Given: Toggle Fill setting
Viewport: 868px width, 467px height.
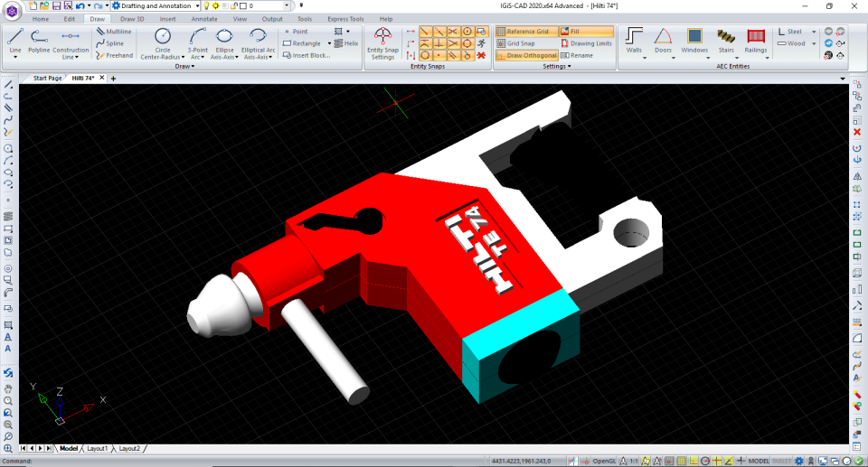Looking at the screenshot, I should (586, 32).
